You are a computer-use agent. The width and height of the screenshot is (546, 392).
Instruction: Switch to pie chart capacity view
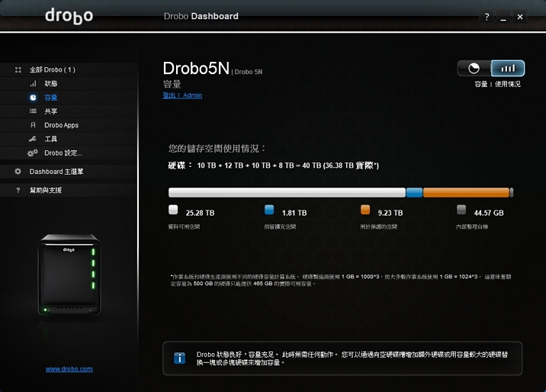coord(474,68)
